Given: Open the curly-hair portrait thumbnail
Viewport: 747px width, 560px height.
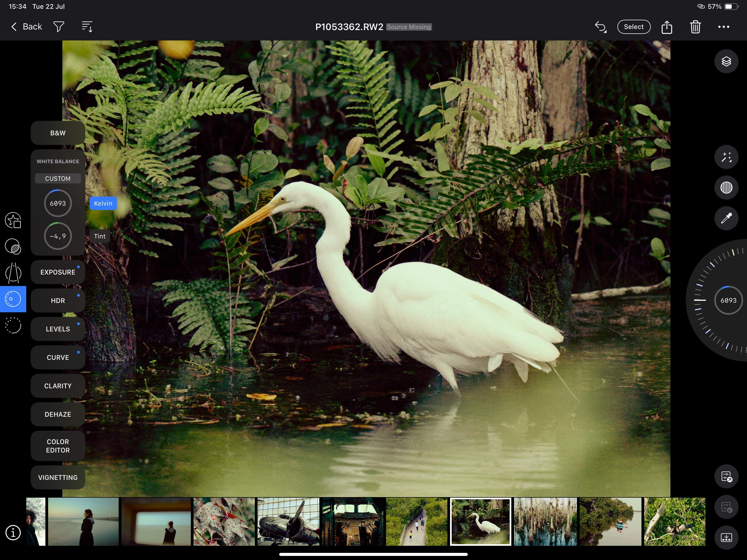Looking at the screenshot, I should click(x=36, y=521).
